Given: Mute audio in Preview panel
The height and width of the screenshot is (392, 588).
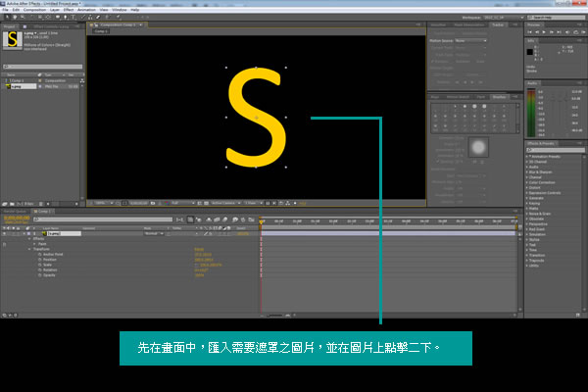Looking at the screenshot, I should [566, 32].
